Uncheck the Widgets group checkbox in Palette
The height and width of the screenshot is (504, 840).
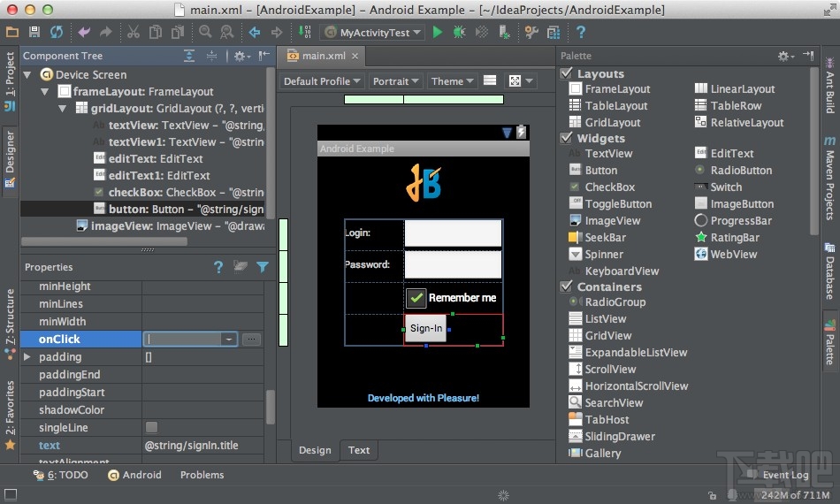pos(567,138)
